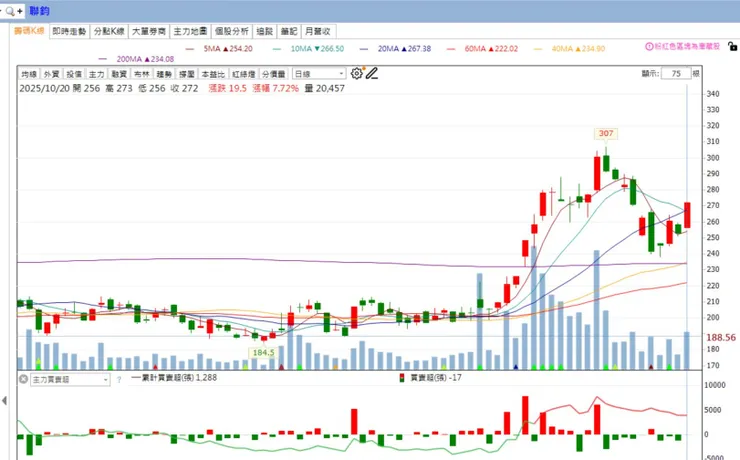The height and width of the screenshot is (460, 740).
Task: Open the chart settings gear icon
Action: (x=357, y=74)
